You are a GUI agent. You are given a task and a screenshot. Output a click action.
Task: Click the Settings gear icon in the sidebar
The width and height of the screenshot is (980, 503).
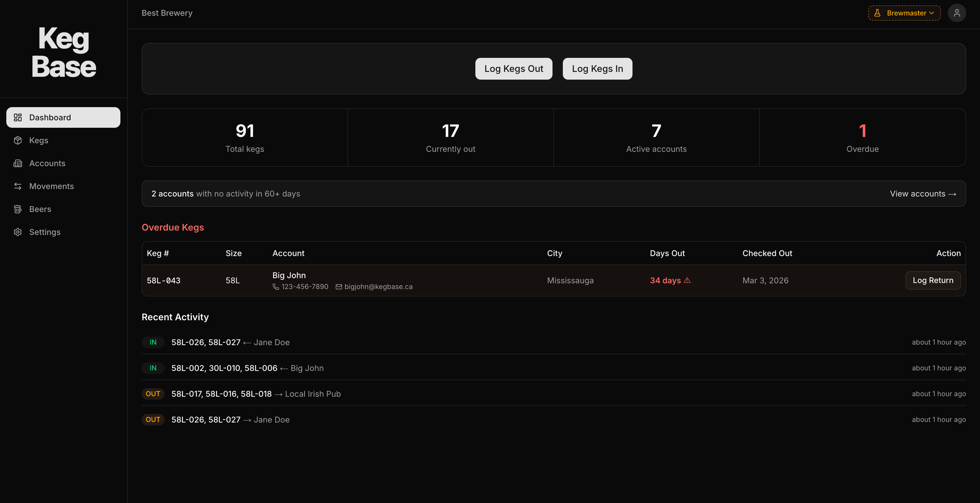(x=17, y=232)
